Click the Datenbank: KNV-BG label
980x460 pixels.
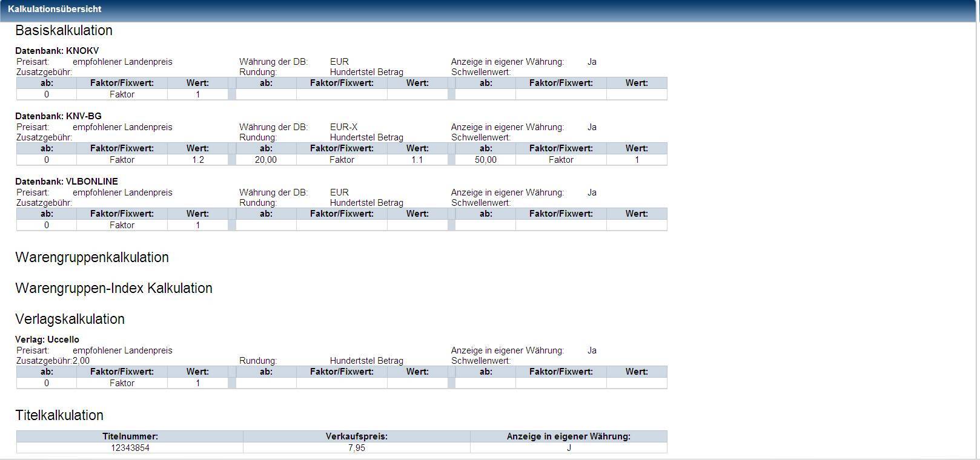coord(58,116)
